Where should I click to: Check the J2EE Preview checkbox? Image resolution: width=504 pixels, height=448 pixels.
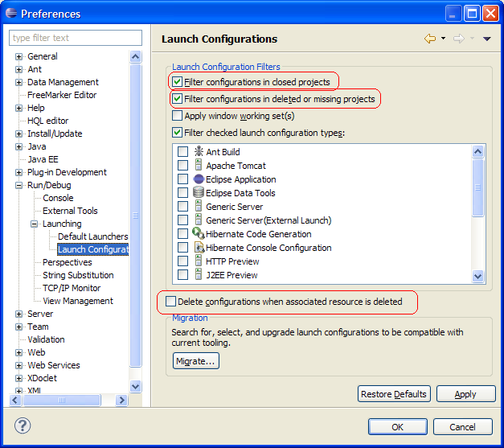tap(183, 274)
